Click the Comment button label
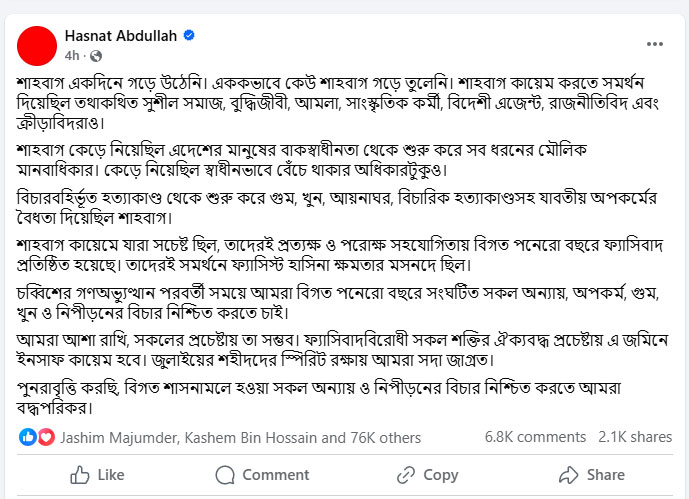689x499 pixels. tap(276, 475)
